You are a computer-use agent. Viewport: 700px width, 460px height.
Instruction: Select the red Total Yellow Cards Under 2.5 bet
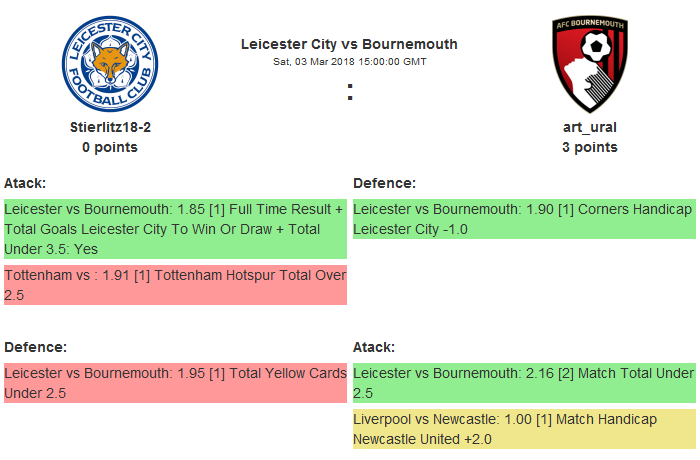(x=175, y=383)
